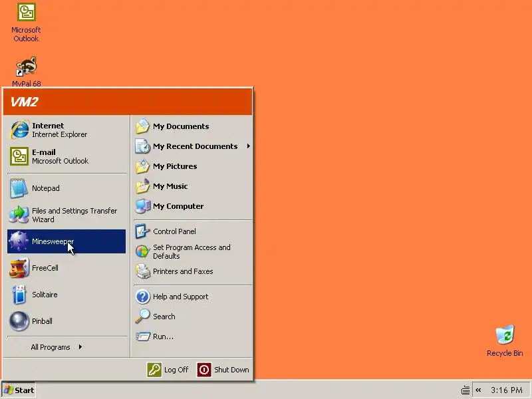This screenshot has height=399, width=532.
Task: Click the All Programs label
Action: coord(51,347)
